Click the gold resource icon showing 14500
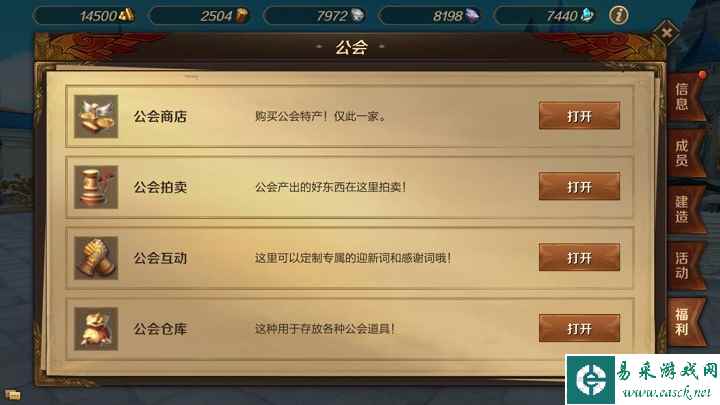The height and width of the screenshot is (405, 720). tap(126, 16)
